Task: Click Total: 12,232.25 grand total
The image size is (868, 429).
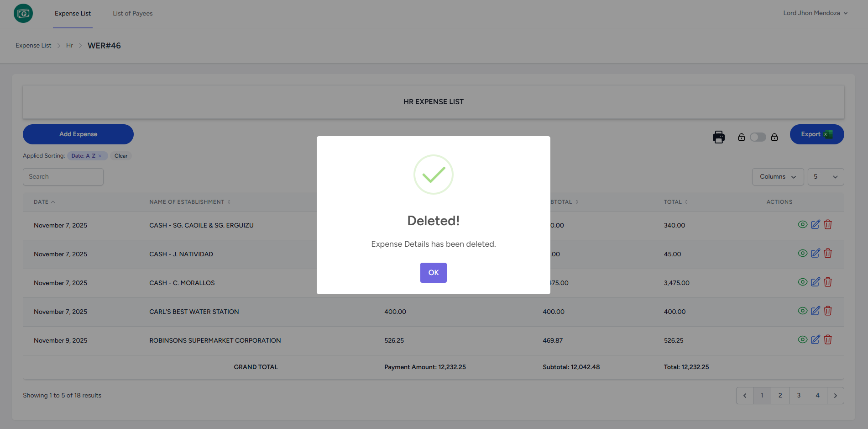Action: [686, 367]
